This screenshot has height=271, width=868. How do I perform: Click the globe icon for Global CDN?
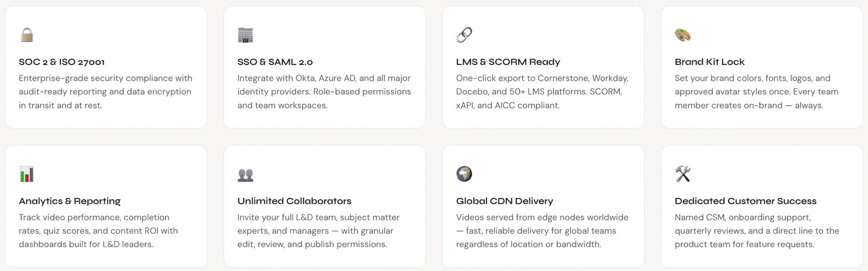pyautogui.click(x=464, y=174)
